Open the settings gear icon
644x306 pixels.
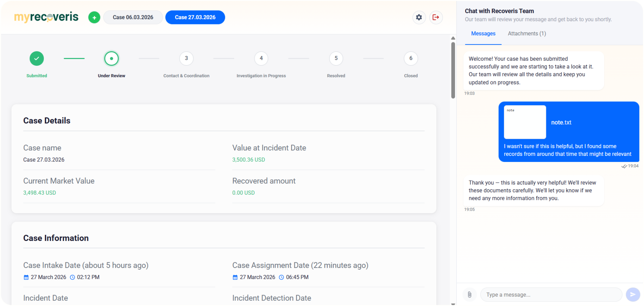419,17
